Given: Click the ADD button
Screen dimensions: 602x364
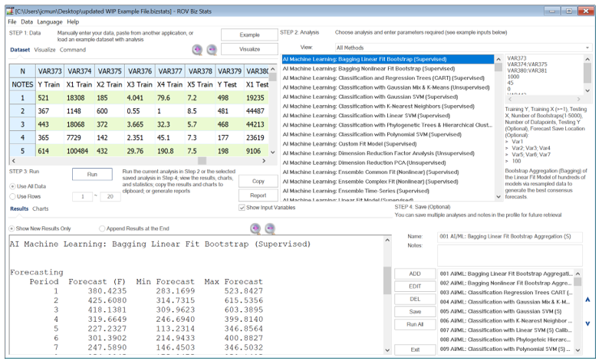Looking at the screenshot, I should [415, 274].
